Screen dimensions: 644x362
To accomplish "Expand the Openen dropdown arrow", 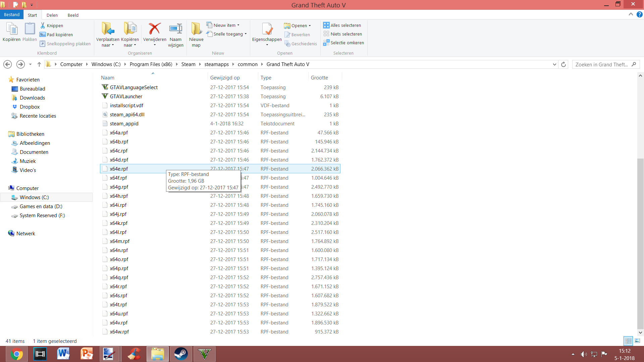I will coord(310,25).
